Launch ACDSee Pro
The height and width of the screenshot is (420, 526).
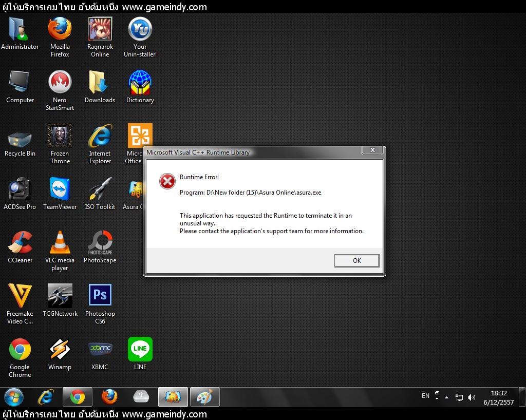tap(20, 194)
